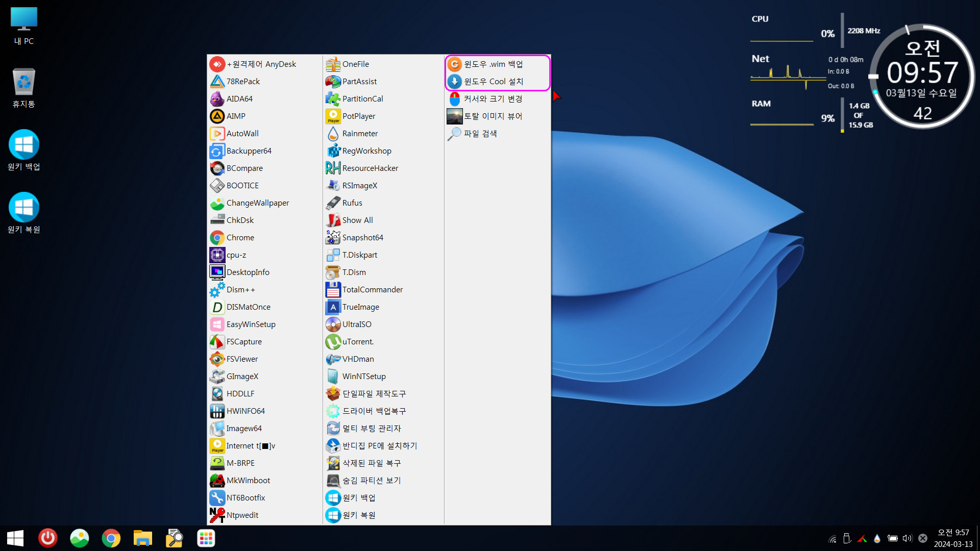
Task: Open 휴지통 recycle bin on desktop
Action: pos(23,88)
